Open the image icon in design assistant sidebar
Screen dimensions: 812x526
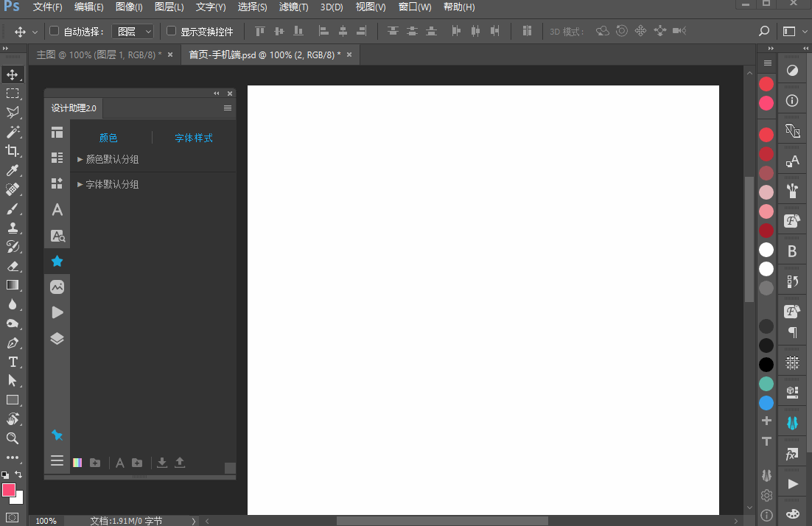tap(57, 287)
